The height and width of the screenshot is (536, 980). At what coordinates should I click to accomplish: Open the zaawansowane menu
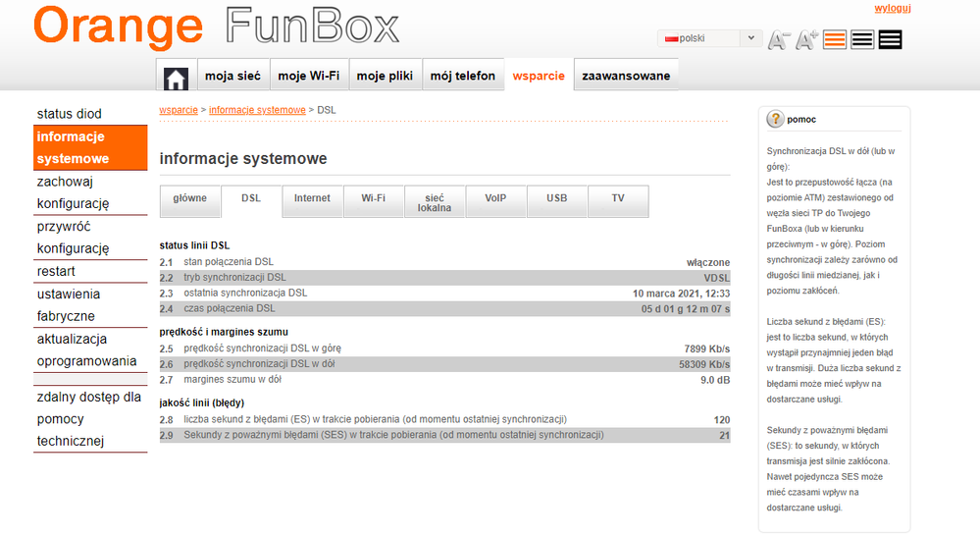(x=626, y=76)
